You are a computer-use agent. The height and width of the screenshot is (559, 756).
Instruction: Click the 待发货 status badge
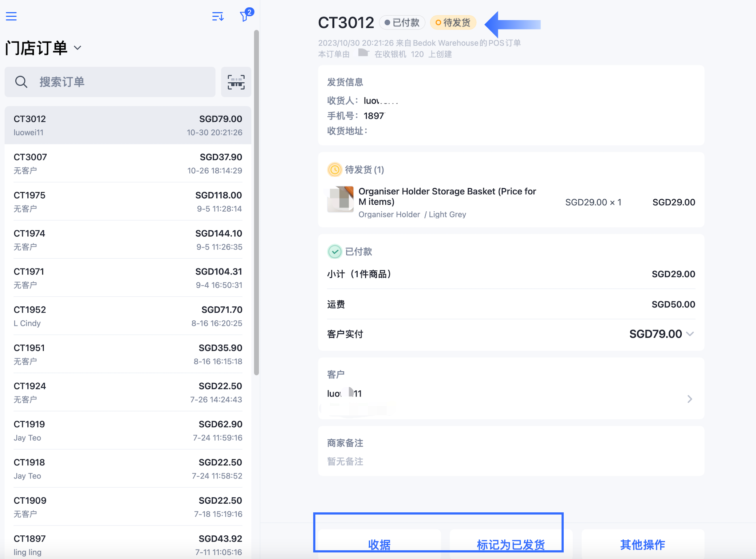[x=453, y=23]
